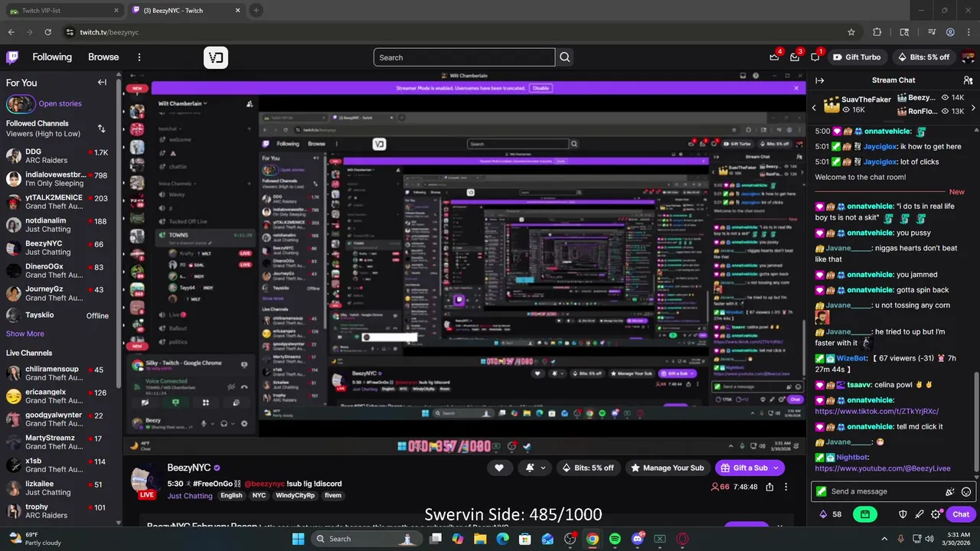
Task: Collapse the For You sidebar
Action: tap(102, 83)
